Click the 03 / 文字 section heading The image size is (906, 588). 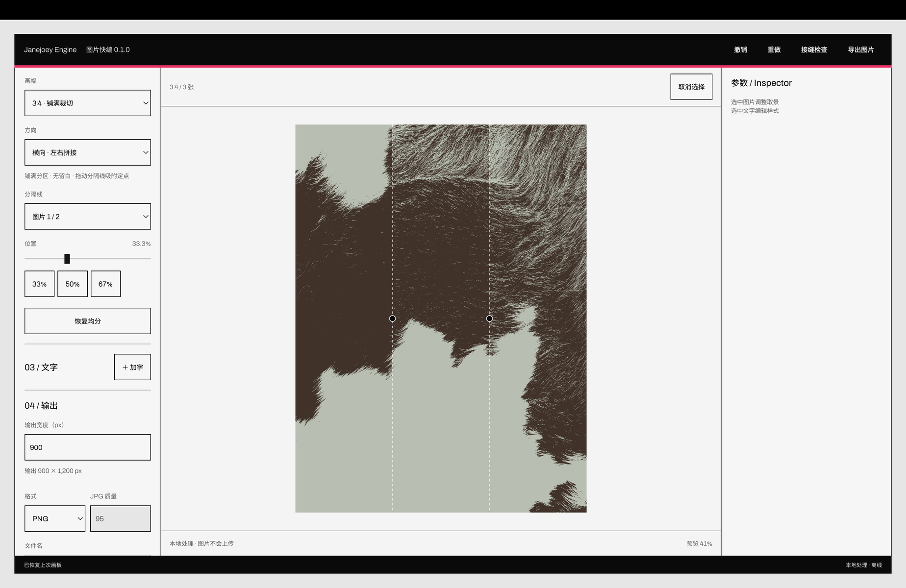coord(41,367)
